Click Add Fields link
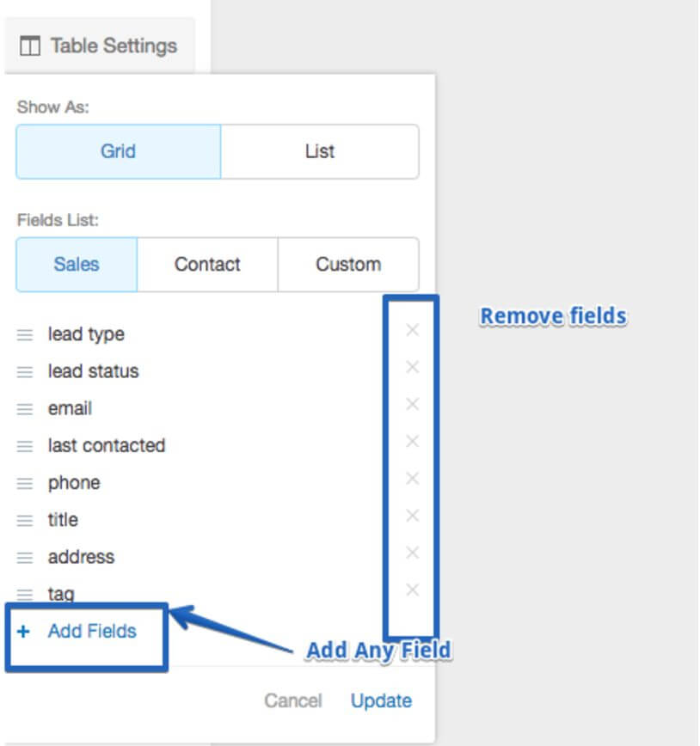Viewport: 700px width, 746px height. [x=91, y=632]
